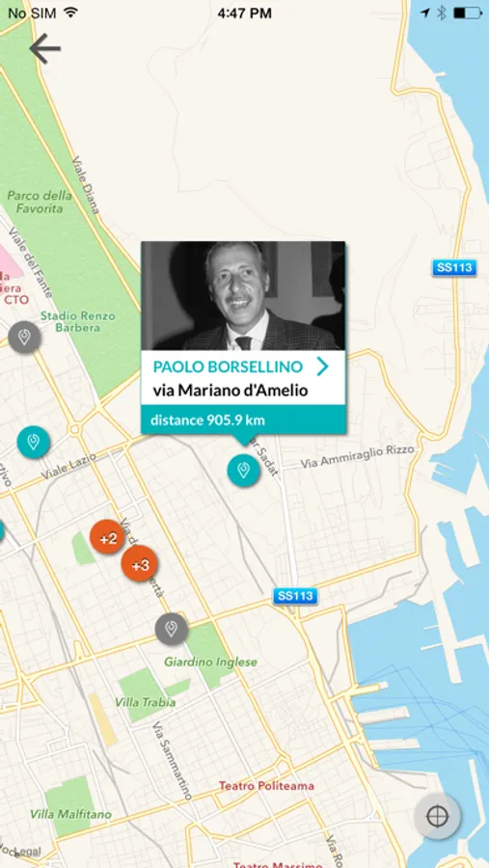
Task: Tap the battery indicator in status bar
Action: click(468, 14)
